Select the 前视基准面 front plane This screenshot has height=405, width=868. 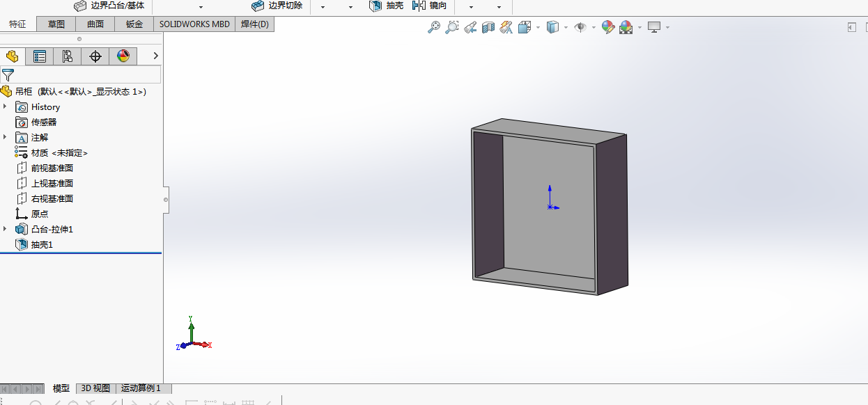(x=45, y=168)
